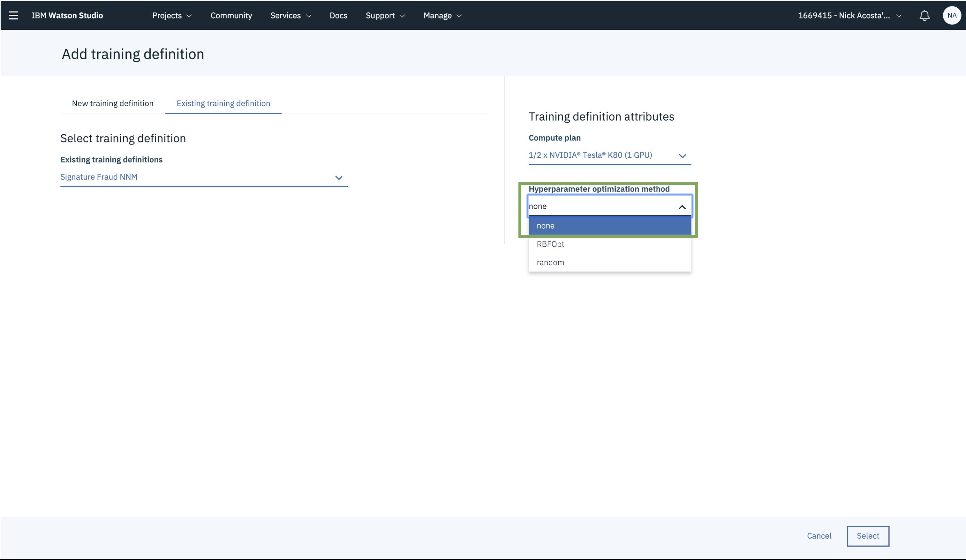Expand the Manage menu
This screenshot has width=966, height=560.
coord(442,15)
